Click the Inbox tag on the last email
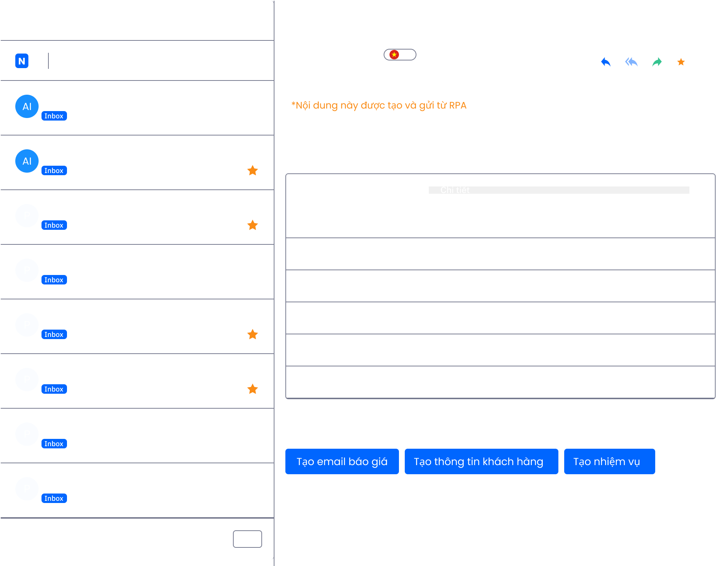 coord(54,498)
